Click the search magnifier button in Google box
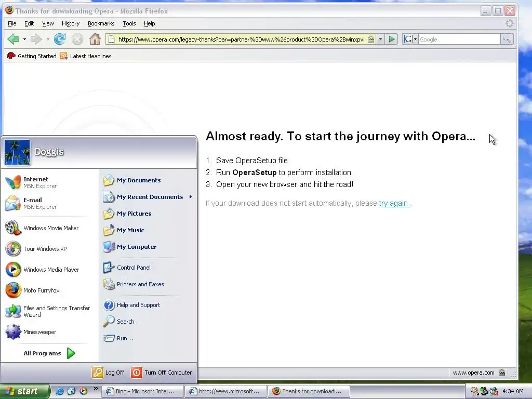 [507, 39]
